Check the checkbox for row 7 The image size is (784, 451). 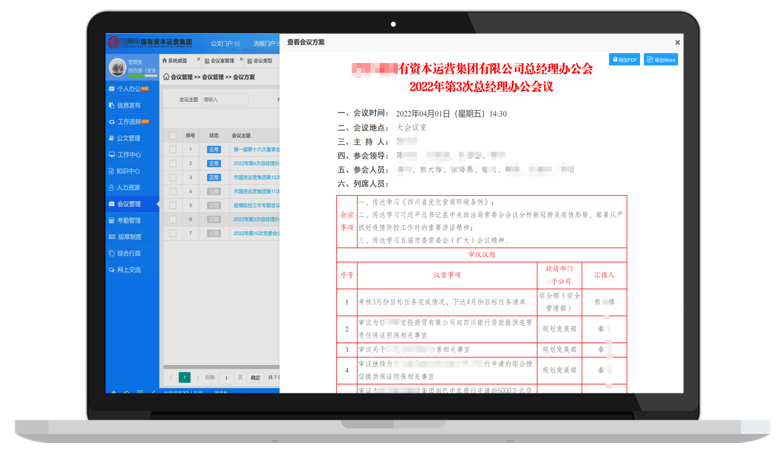[x=172, y=234]
